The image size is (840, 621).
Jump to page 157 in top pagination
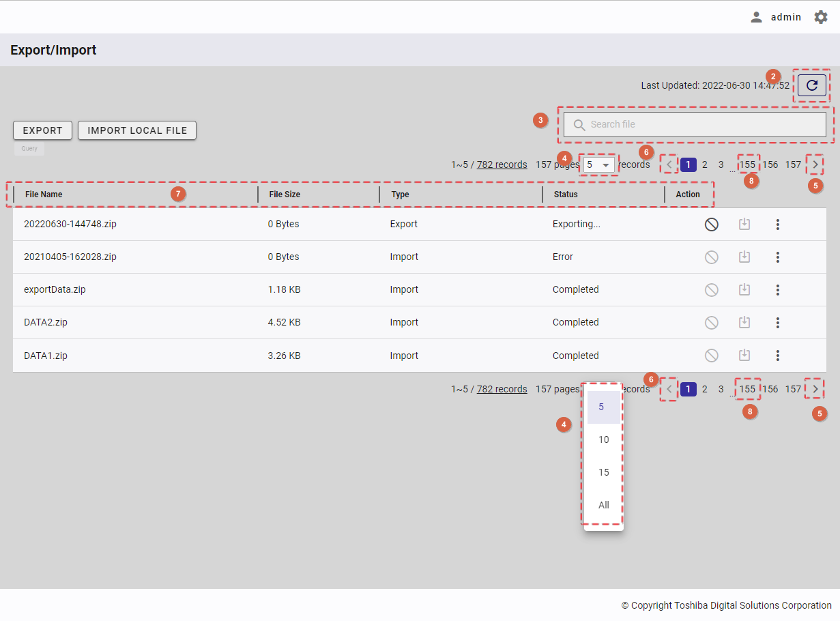click(793, 164)
